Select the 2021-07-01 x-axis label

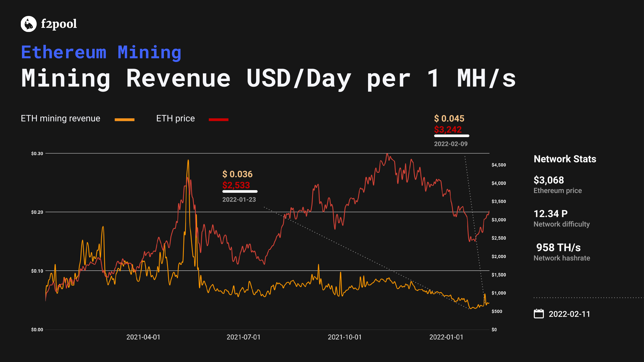(243, 337)
